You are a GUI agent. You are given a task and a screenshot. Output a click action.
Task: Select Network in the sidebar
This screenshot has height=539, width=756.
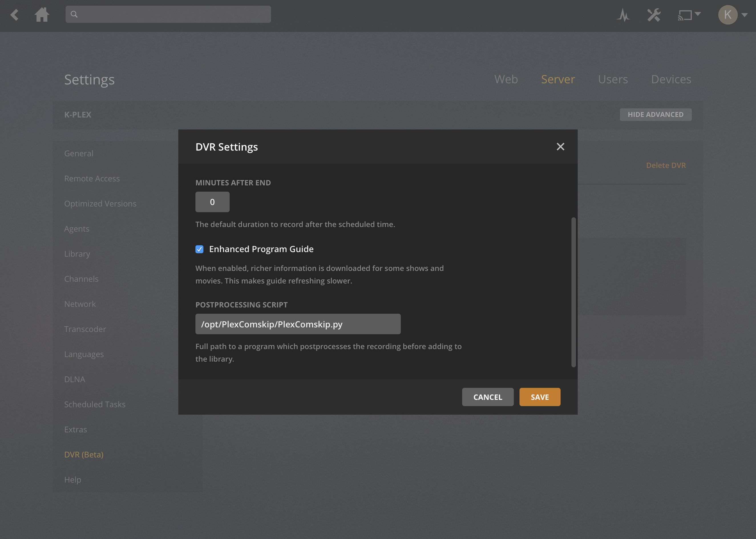(80, 304)
